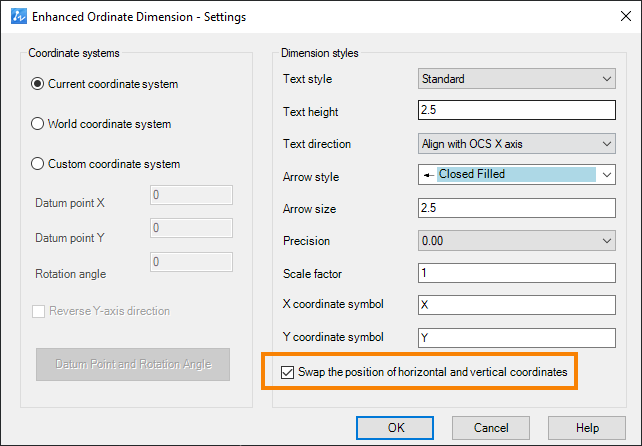Click the OK button
Viewport: 642px width, 446px height.
(395, 428)
